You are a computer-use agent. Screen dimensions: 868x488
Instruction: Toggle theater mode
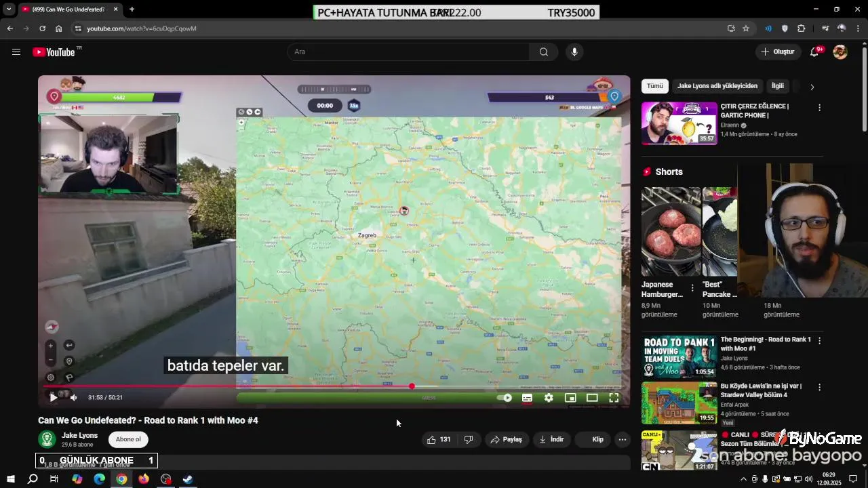(592, 398)
